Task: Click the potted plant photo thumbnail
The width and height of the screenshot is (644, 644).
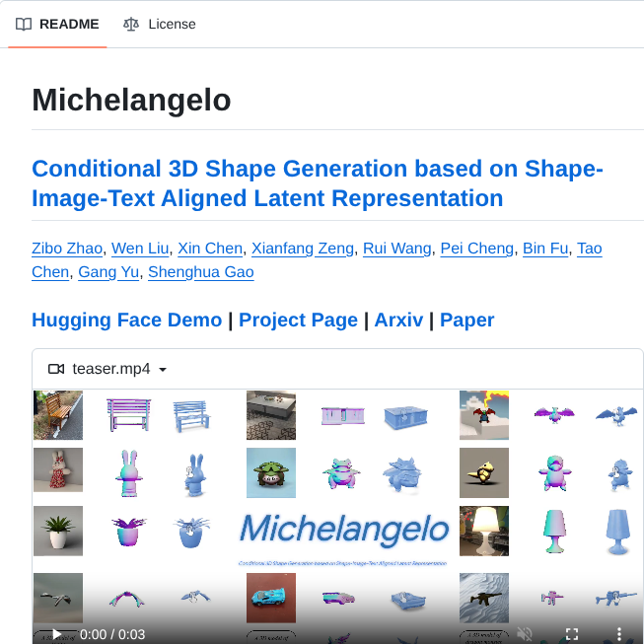Action: point(58,531)
